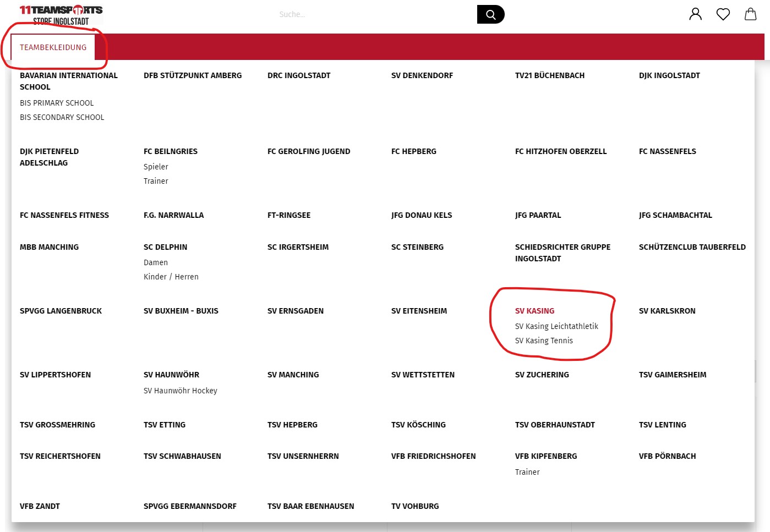Select F.G. Narrwalla
This screenshot has height=532, width=770.
[x=173, y=215]
